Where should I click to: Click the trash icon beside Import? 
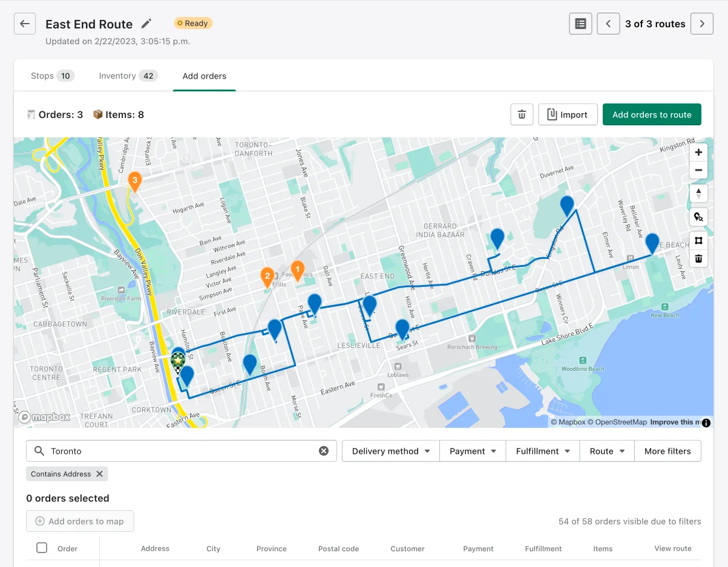pos(522,114)
